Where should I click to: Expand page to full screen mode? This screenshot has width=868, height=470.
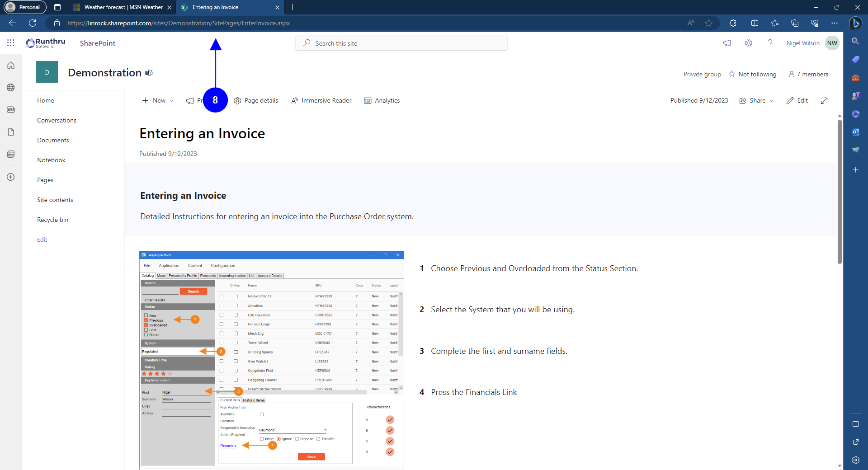point(824,101)
